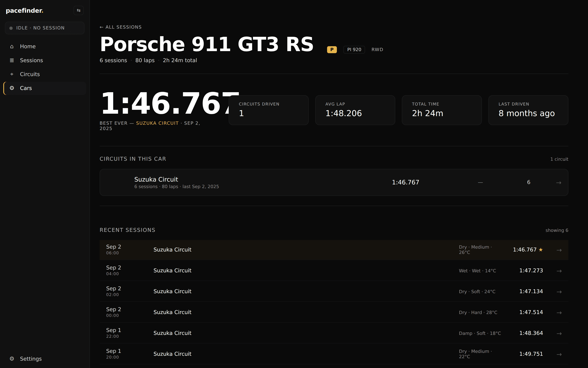Select Cars in the sidebar
Image resolution: width=588 pixels, height=368 pixels.
[45, 88]
